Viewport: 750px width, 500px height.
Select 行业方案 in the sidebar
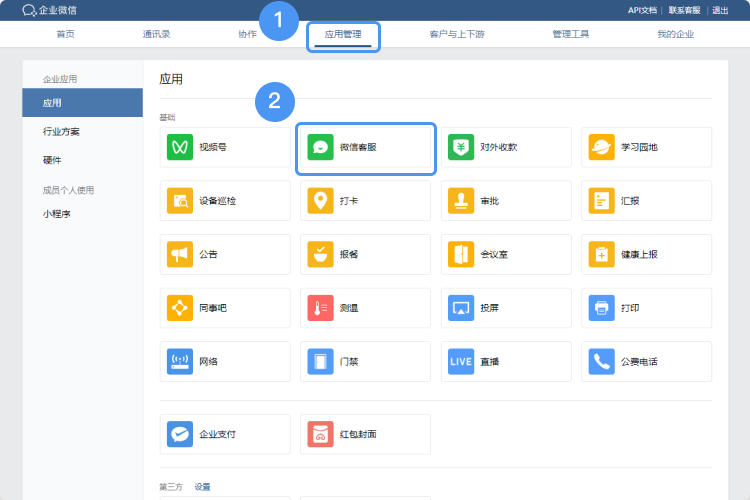pyautogui.click(x=61, y=131)
